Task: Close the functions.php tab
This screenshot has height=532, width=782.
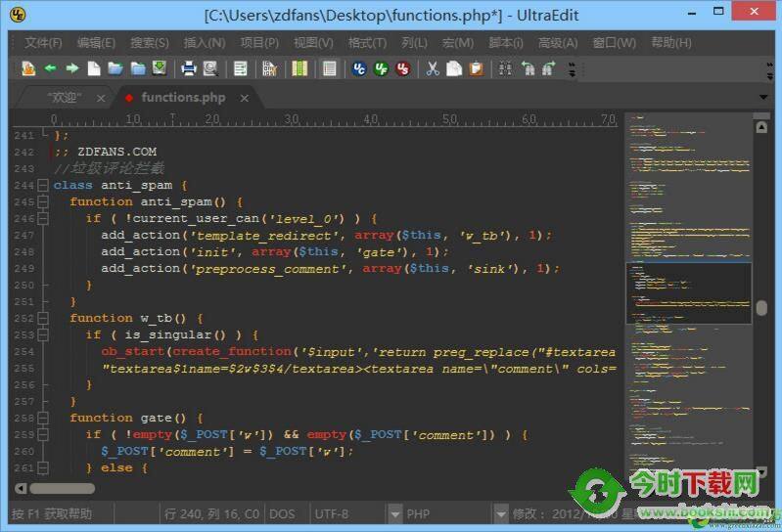Action: pos(245,99)
